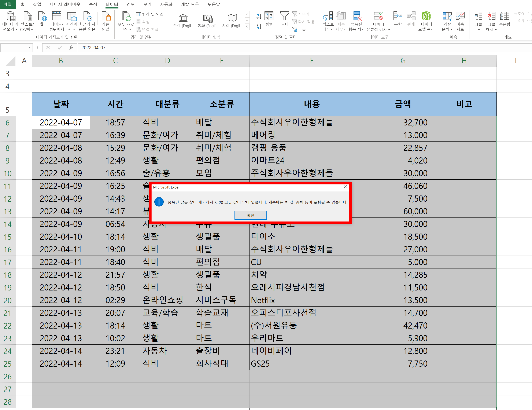Click the cell with time 23:21
The image size is (532, 410).
coord(115,351)
